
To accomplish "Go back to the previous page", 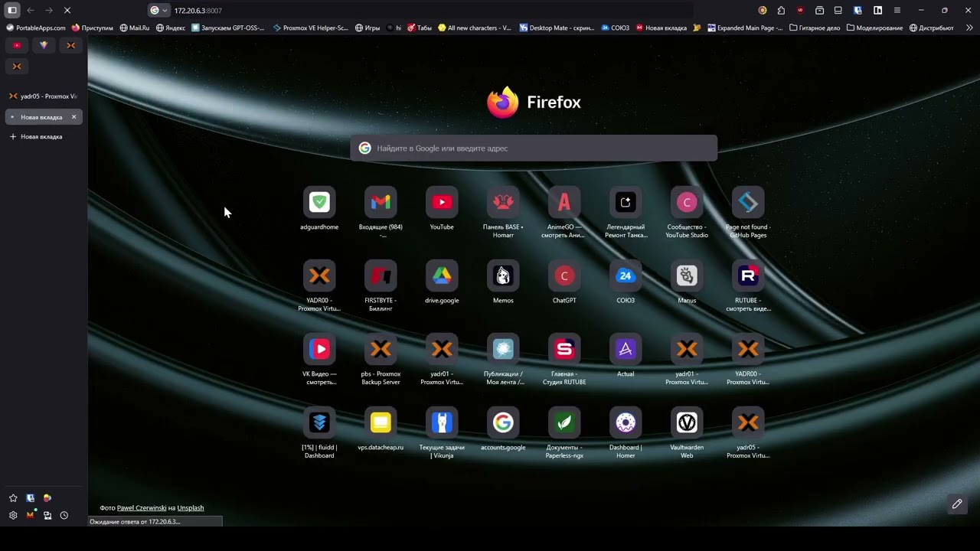I will pyautogui.click(x=31, y=10).
